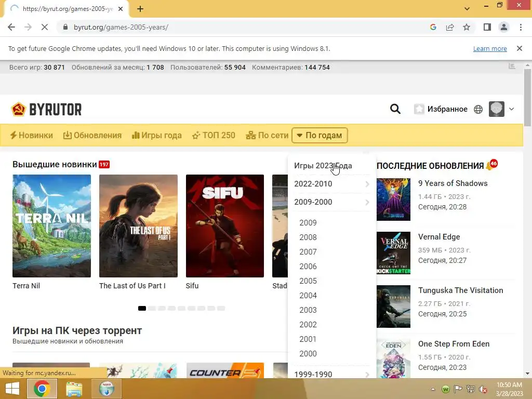Choose year 2006
This screenshot has width=532, height=399.
point(308,267)
